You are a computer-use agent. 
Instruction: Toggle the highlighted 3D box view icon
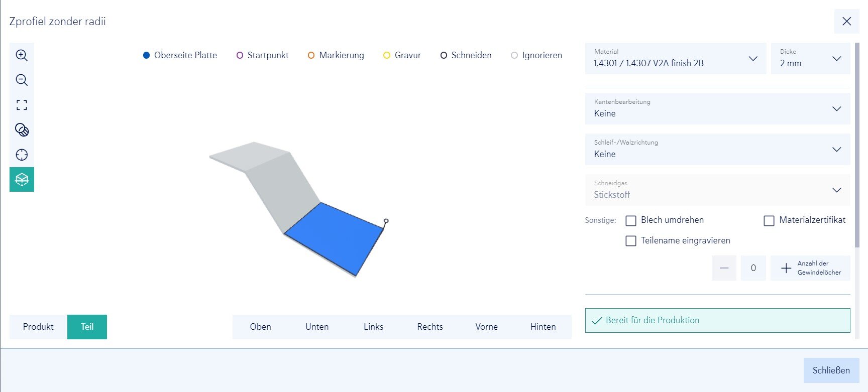click(22, 179)
